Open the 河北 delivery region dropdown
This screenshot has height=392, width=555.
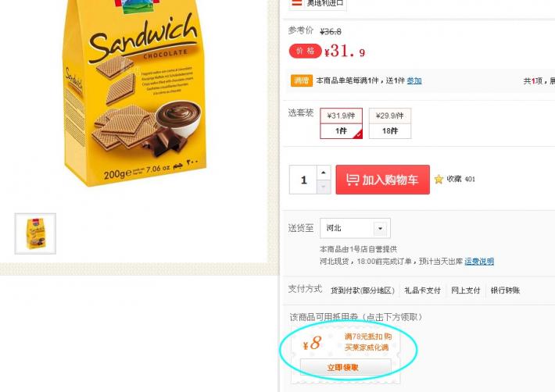355,228
